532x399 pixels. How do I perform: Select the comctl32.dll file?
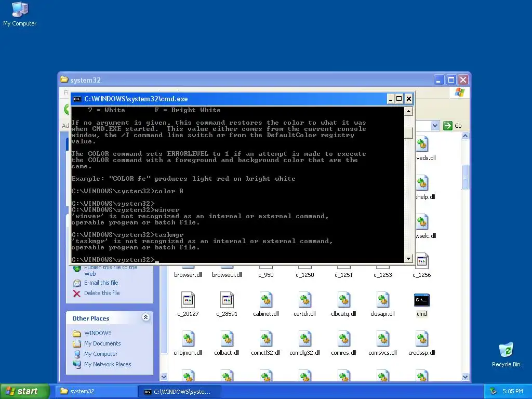pyautogui.click(x=265, y=343)
